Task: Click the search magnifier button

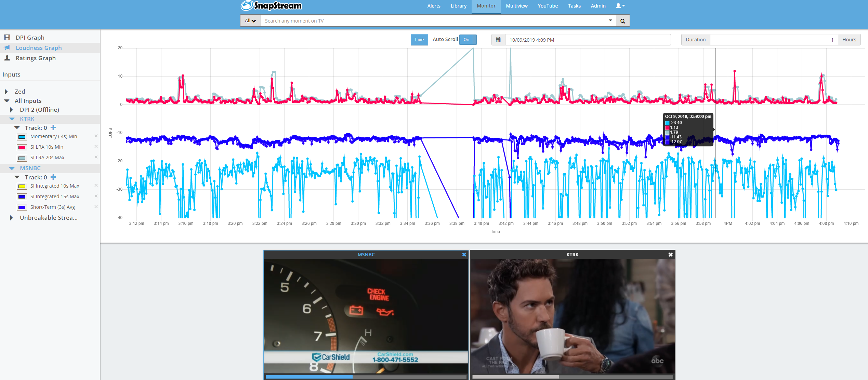Action: 622,21
